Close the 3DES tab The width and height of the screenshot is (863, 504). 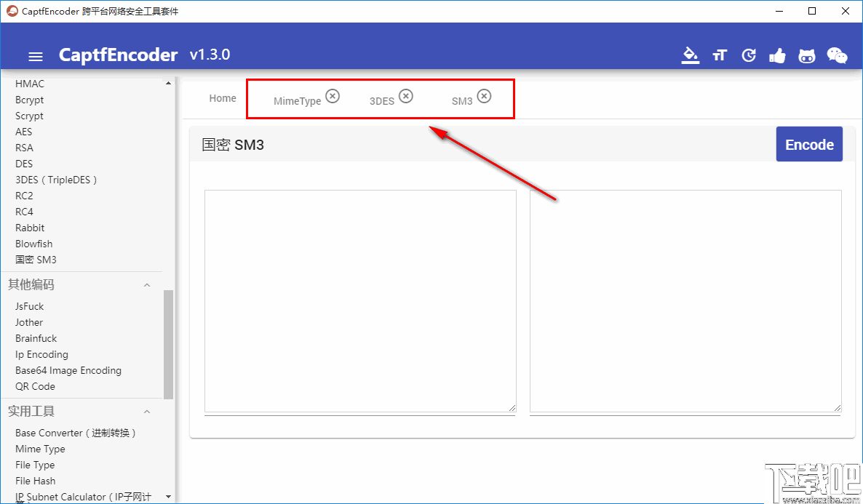pyautogui.click(x=406, y=95)
